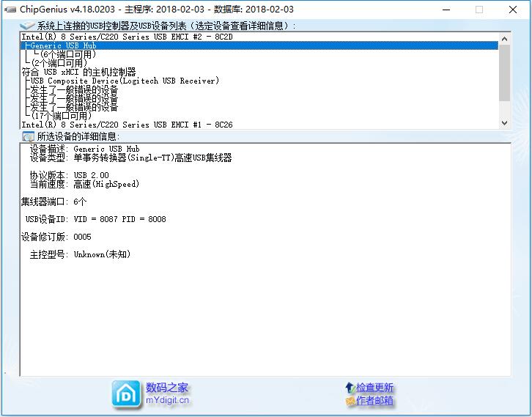The width and height of the screenshot is (532, 417).
Task: Click the 作者邮箱 link
Action: point(374,401)
